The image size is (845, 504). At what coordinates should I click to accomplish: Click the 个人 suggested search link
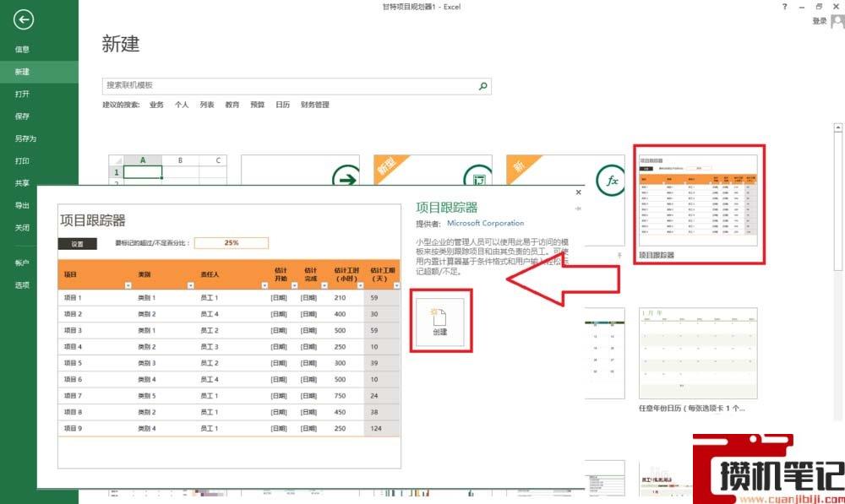click(182, 105)
